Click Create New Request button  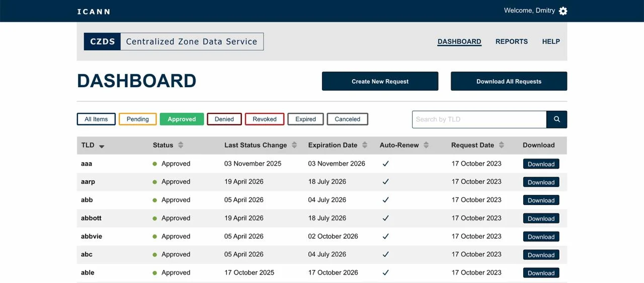tap(380, 81)
